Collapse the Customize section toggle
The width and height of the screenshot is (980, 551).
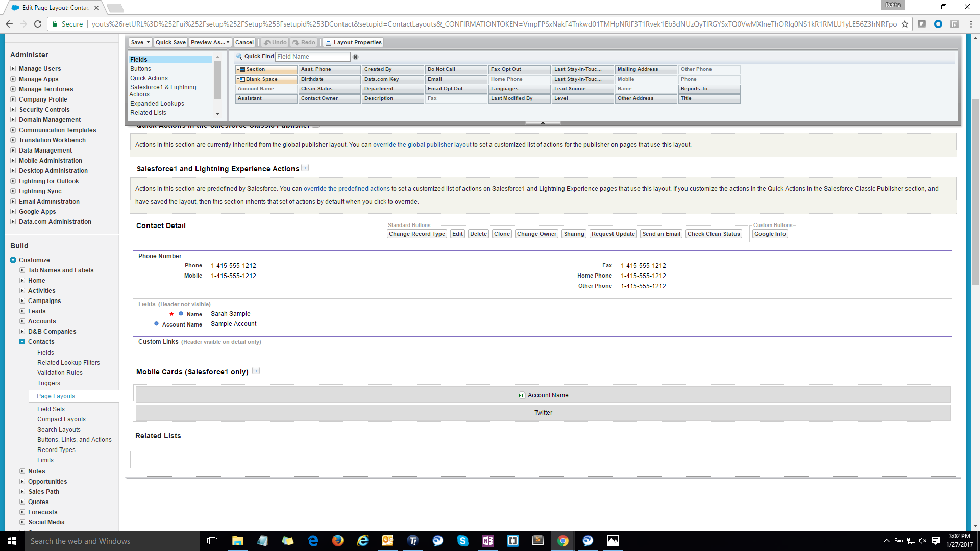[13, 260]
